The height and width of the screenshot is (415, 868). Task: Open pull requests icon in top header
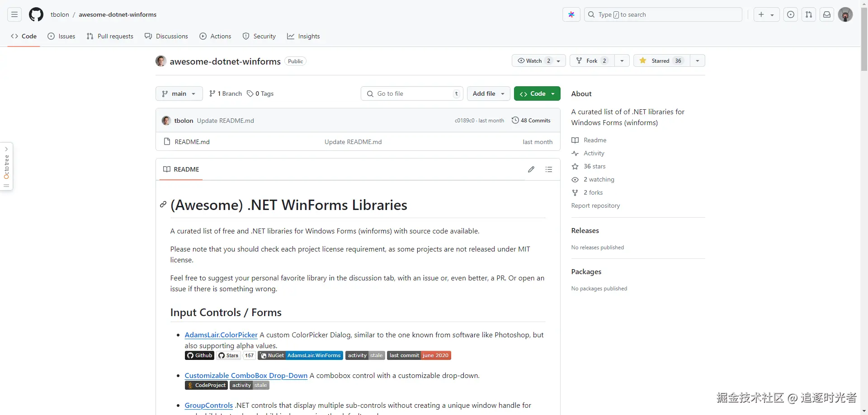[809, 14]
